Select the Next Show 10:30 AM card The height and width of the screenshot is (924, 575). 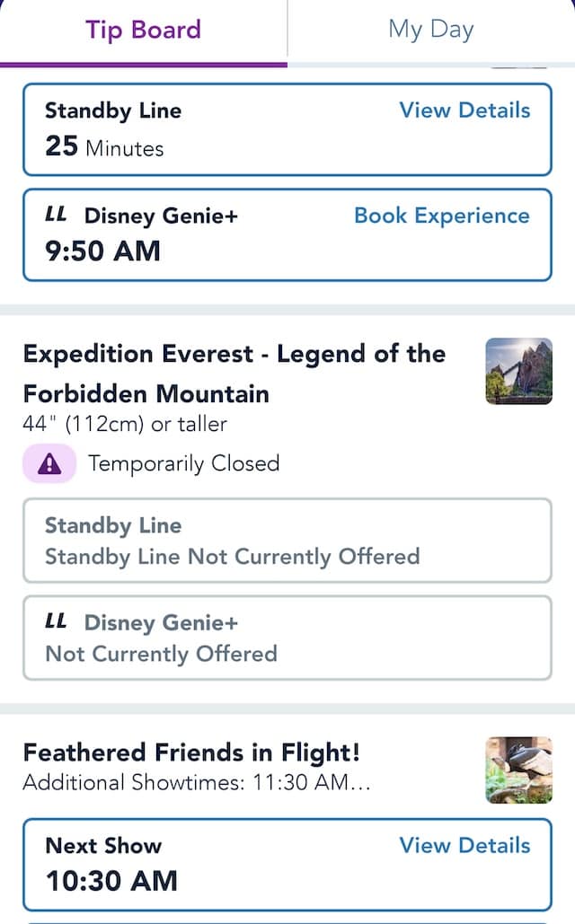(x=287, y=865)
